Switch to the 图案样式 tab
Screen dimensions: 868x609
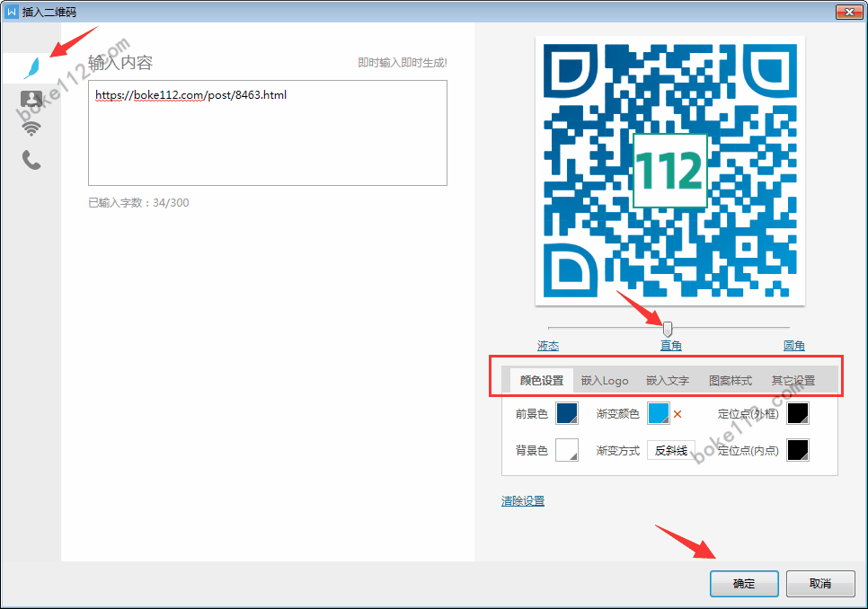click(x=731, y=381)
